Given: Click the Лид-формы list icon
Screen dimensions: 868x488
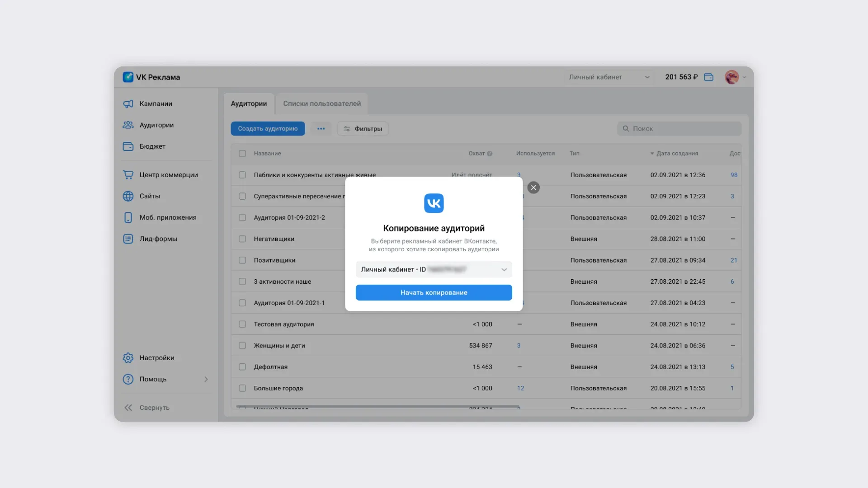Looking at the screenshot, I should [x=128, y=239].
